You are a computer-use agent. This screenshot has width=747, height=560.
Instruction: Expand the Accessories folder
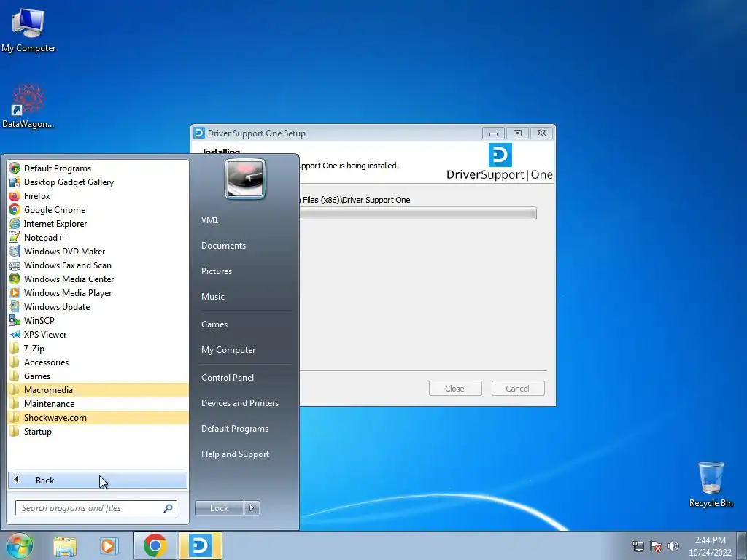[98, 362]
